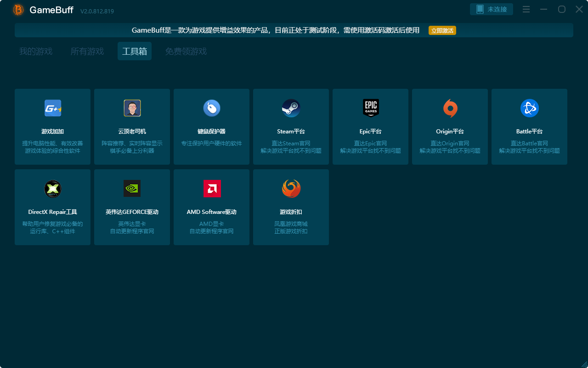Launch 云顶老司机 from the toolbox
588x368 pixels.
point(132,108)
